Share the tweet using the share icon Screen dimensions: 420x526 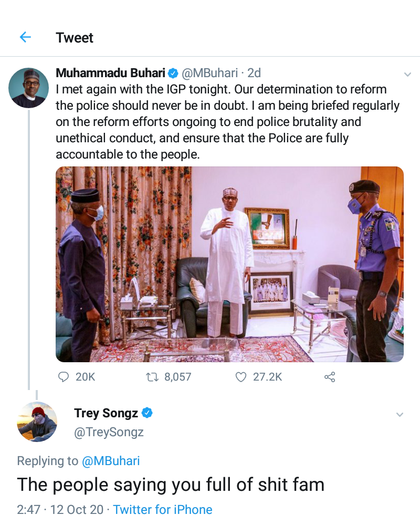coord(330,376)
